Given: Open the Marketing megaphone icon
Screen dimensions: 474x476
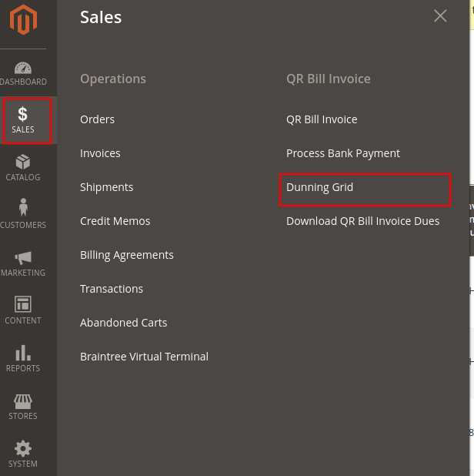Looking at the screenshot, I should (23, 258).
